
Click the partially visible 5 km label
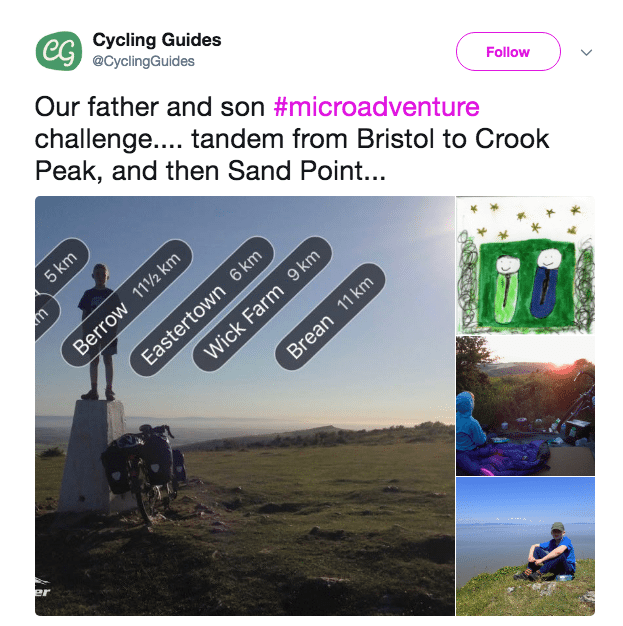tap(56, 280)
